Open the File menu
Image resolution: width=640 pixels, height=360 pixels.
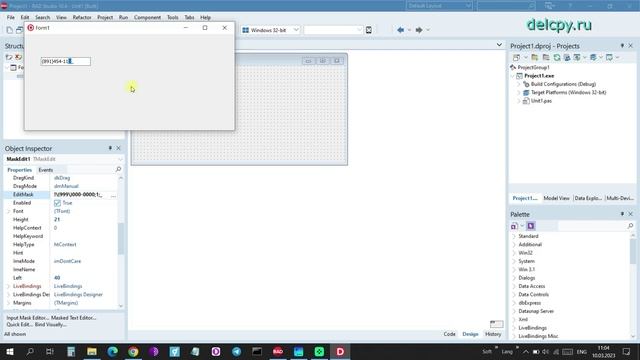pos(11,18)
